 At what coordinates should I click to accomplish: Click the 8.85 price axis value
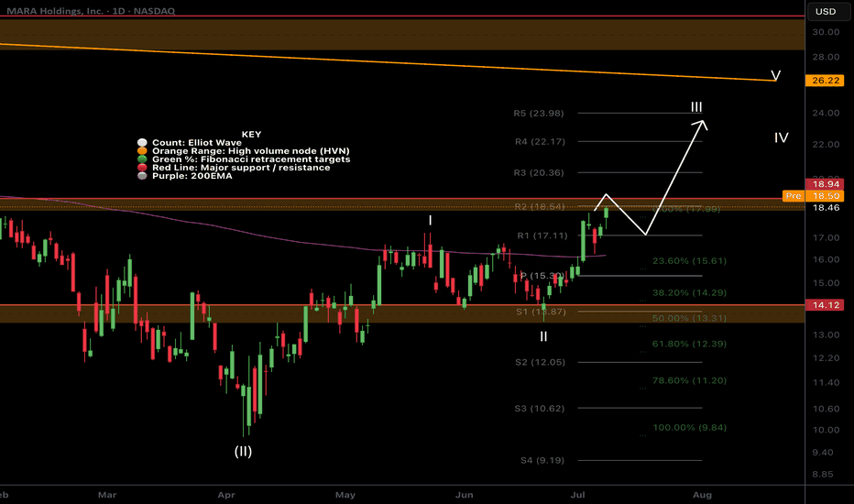pyautogui.click(x=823, y=475)
